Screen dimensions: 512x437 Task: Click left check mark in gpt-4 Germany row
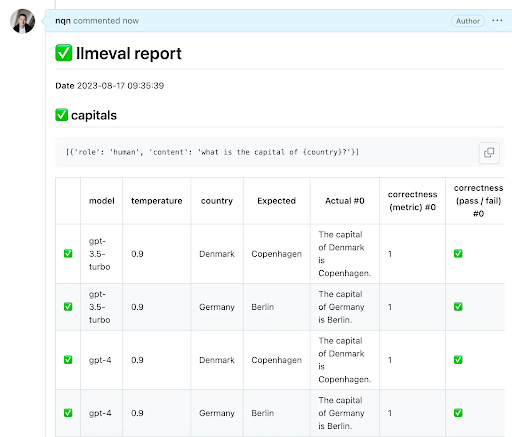(x=68, y=413)
